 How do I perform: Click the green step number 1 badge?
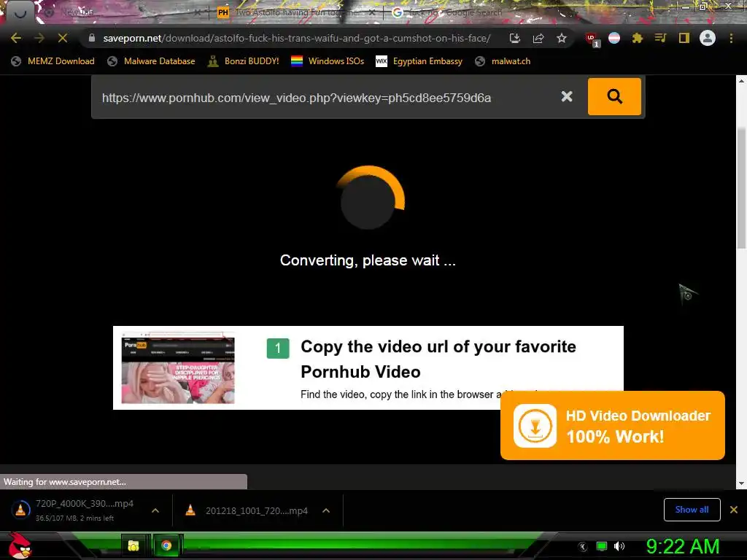click(278, 348)
